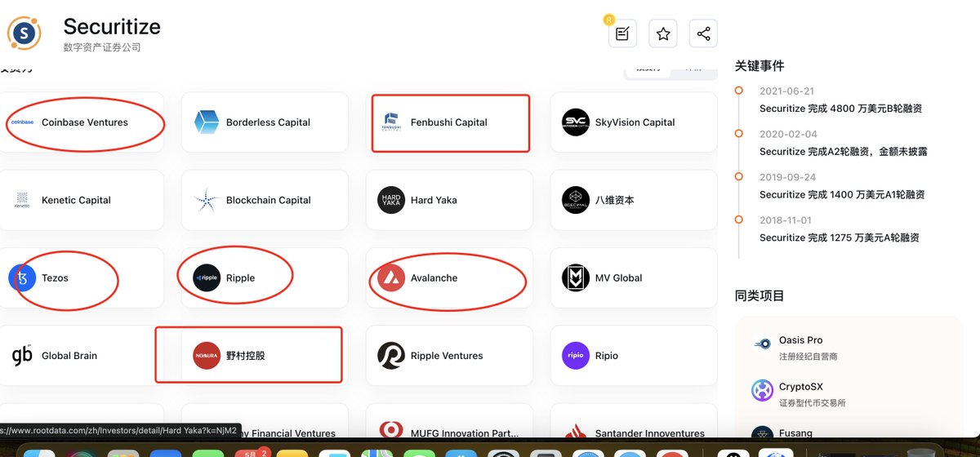
Task: Click the Borderless Capital blue cube logo
Action: pos(207,122)
